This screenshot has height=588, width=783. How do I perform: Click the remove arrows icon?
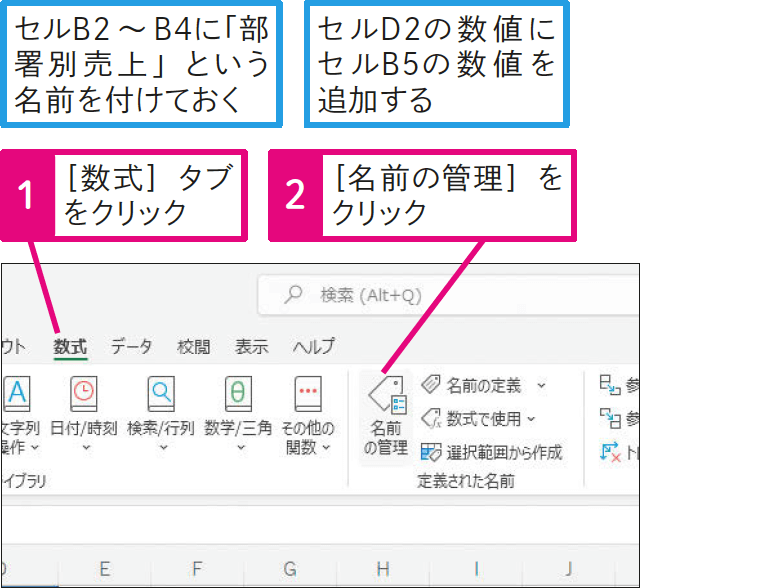610,452
